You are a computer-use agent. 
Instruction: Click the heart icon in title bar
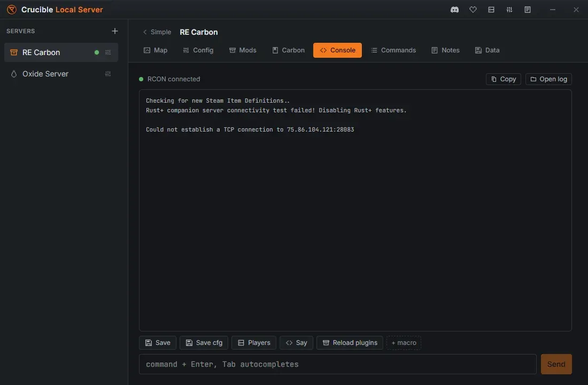click(x=473, y=10)
